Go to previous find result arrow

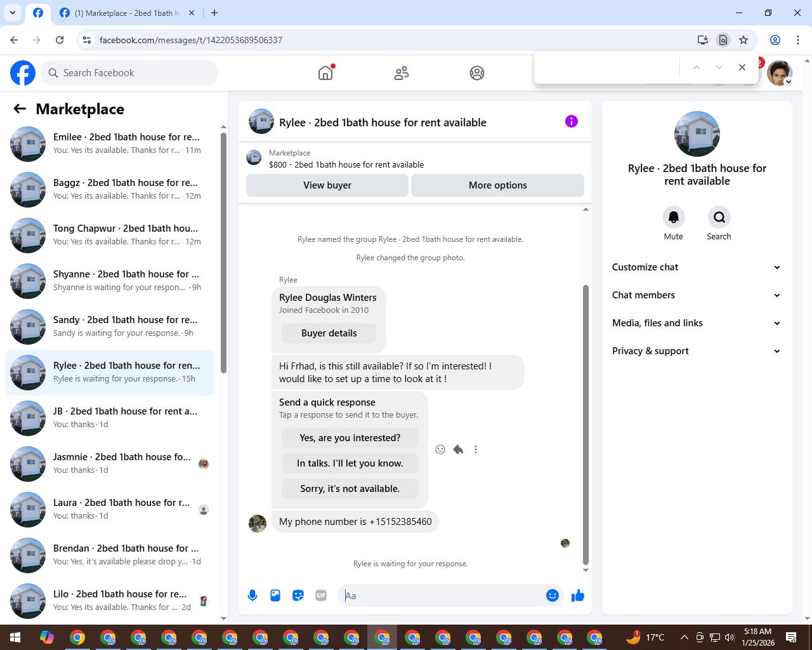pyautogui.click(x=697, y=67)
